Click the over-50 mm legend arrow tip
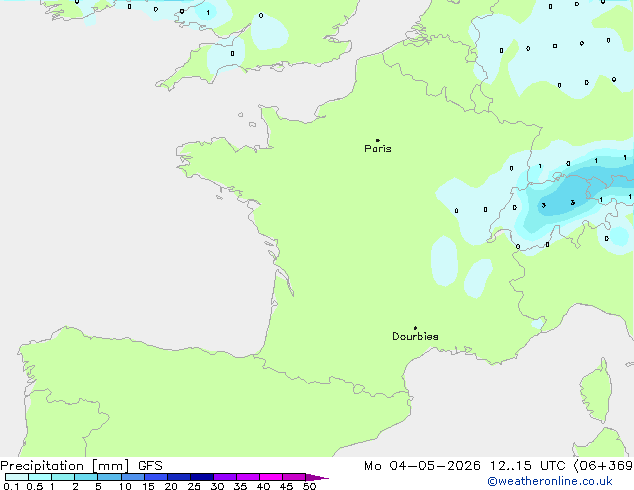 coord(317,478)
